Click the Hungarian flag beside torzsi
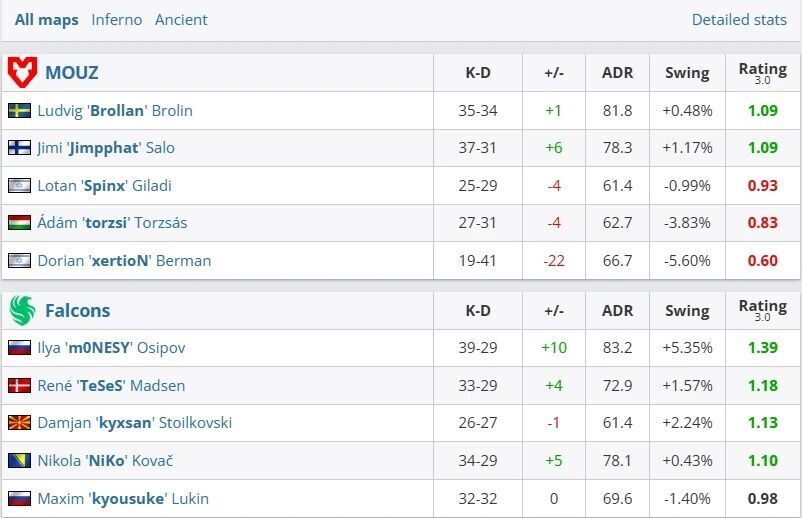The height and width of the screenshot is (518, 802). pyautogui.click(x=19, y=223)
